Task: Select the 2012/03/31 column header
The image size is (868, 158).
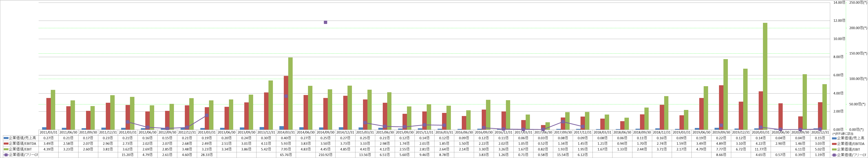Action: click(x=128, y=132)
